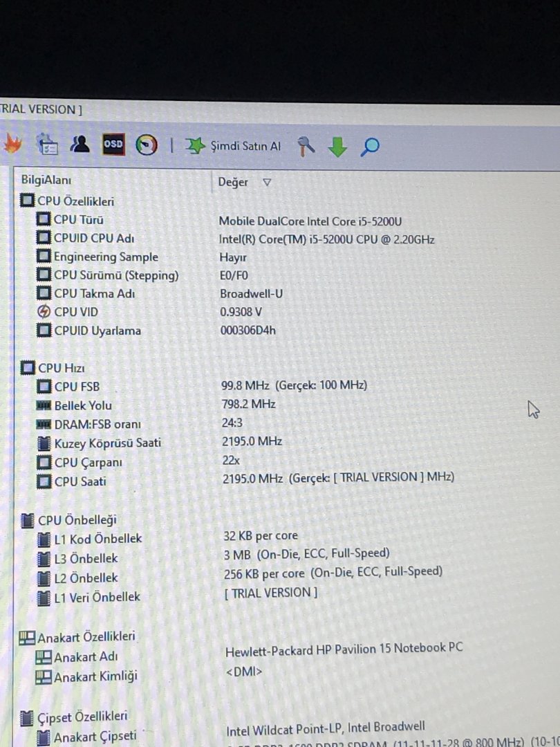Click value Mobile DualCore Intel Core i5-5200U
This screenshot has height=747, width=560.
click(310, 221)
